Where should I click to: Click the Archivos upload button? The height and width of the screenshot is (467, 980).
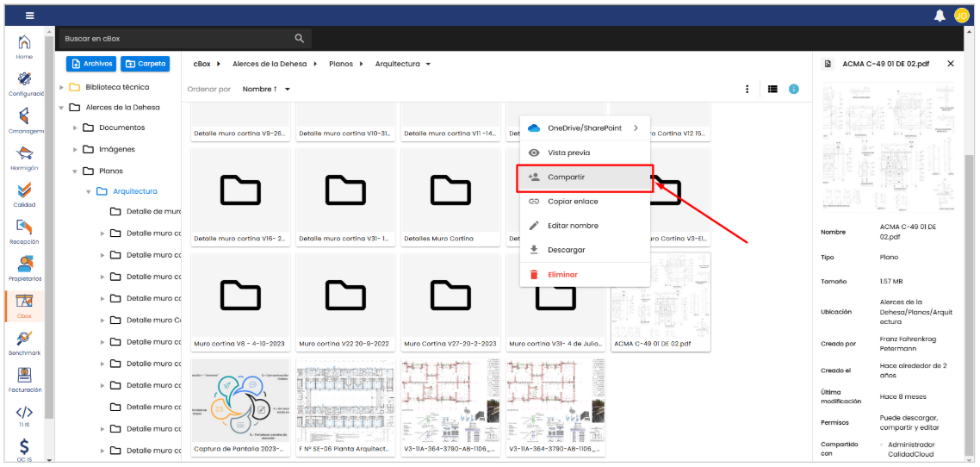pyautogui.click(x=91, y=64)
